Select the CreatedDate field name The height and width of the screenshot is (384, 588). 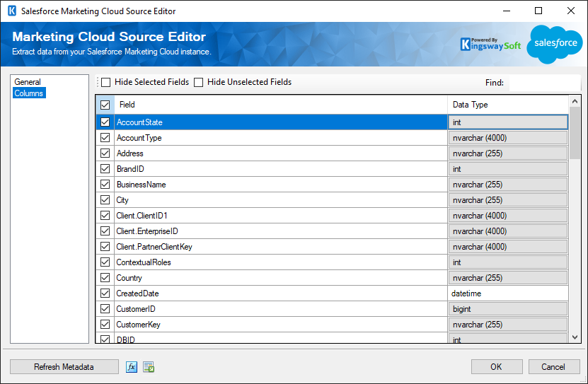[138, 293]
